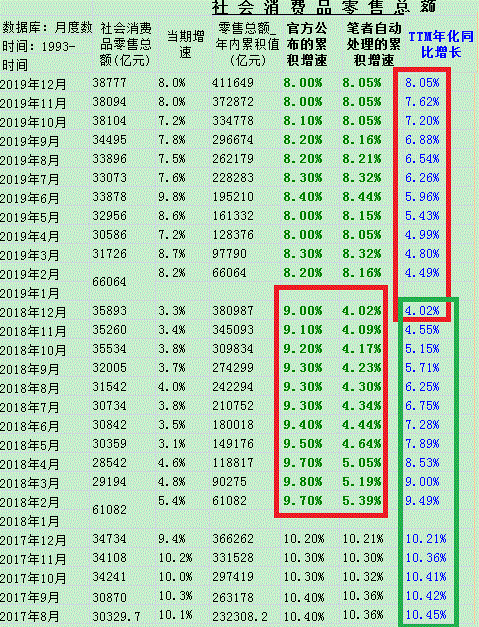Select TTM value 10.45% at bottom
This screenshot has width=479, height=627.
(426, 615)
